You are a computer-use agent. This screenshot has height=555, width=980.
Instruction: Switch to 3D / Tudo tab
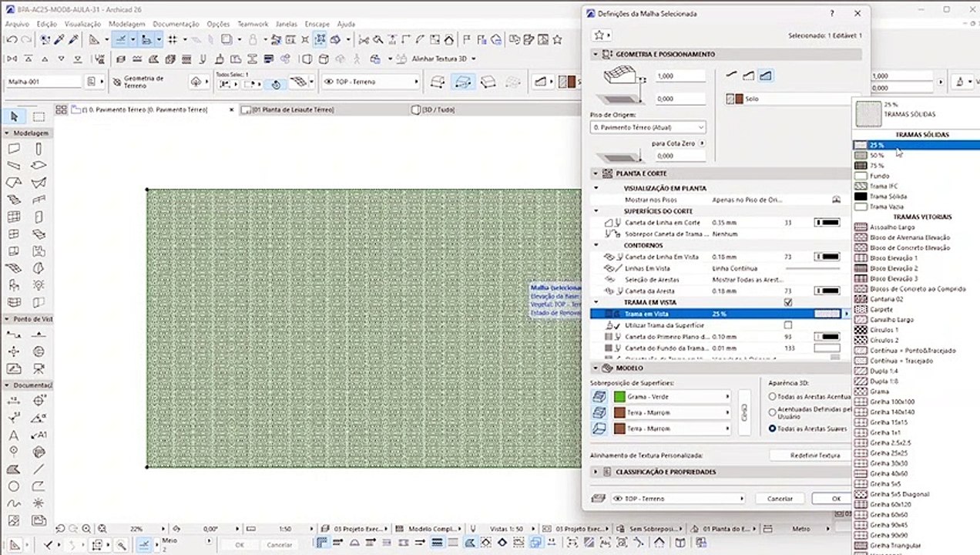click(x=437, y=110)
